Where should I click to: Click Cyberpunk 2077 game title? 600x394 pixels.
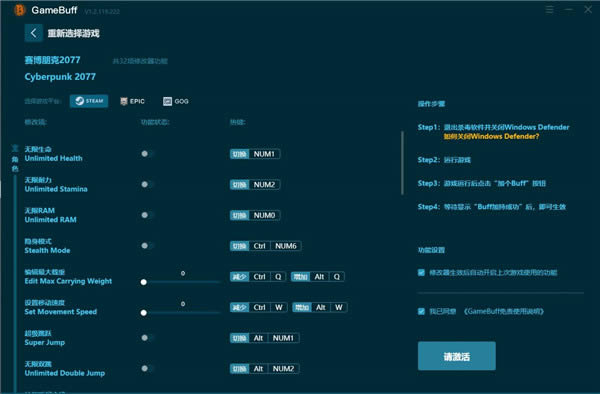(x=60, y=77)
